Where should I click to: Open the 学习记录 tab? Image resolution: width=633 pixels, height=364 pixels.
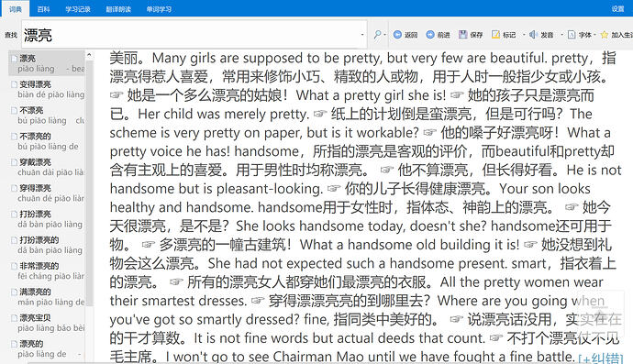[x=78, y=9]
